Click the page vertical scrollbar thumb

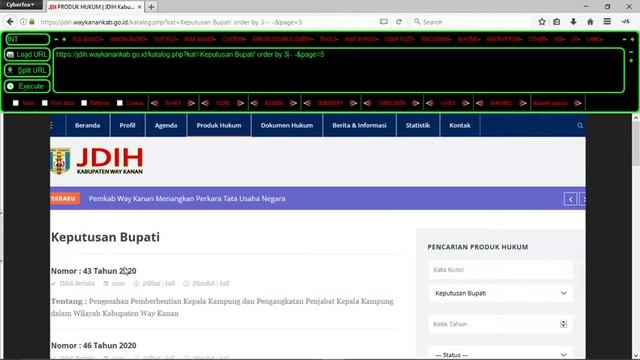coord(636,144)
